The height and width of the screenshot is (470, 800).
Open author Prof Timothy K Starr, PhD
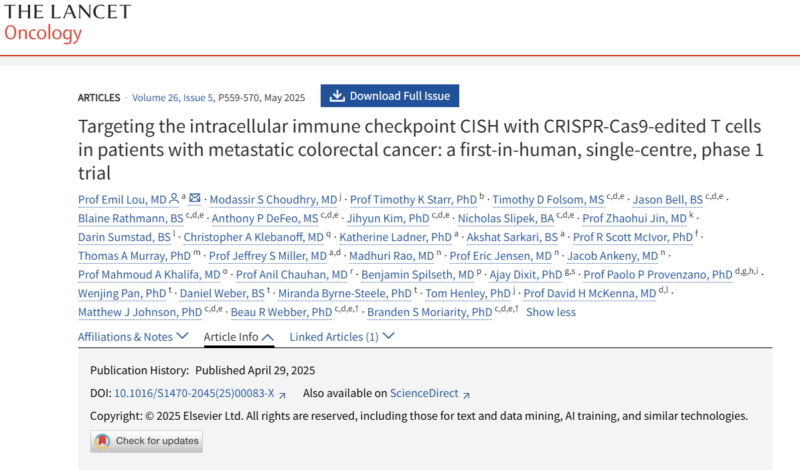413,200
